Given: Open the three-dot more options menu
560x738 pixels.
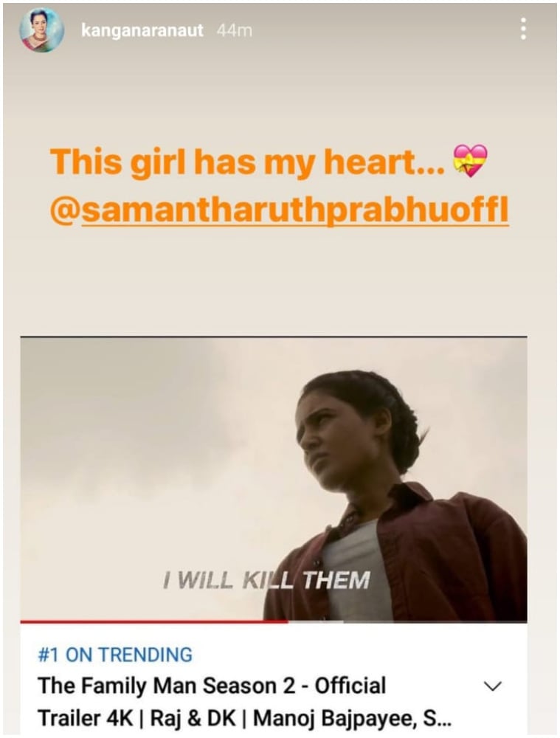Looking at the screenshot, I should pyautogui.click(x=523, y=30).
